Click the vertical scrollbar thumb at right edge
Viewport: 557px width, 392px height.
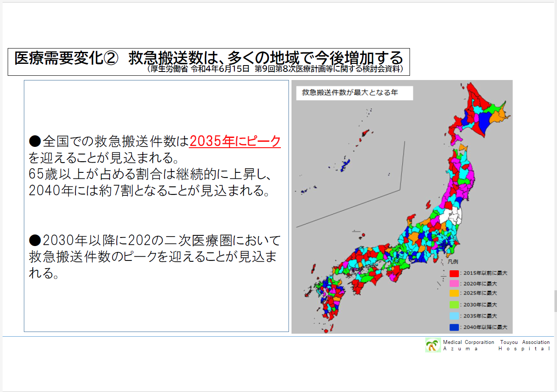click(555, 301)
